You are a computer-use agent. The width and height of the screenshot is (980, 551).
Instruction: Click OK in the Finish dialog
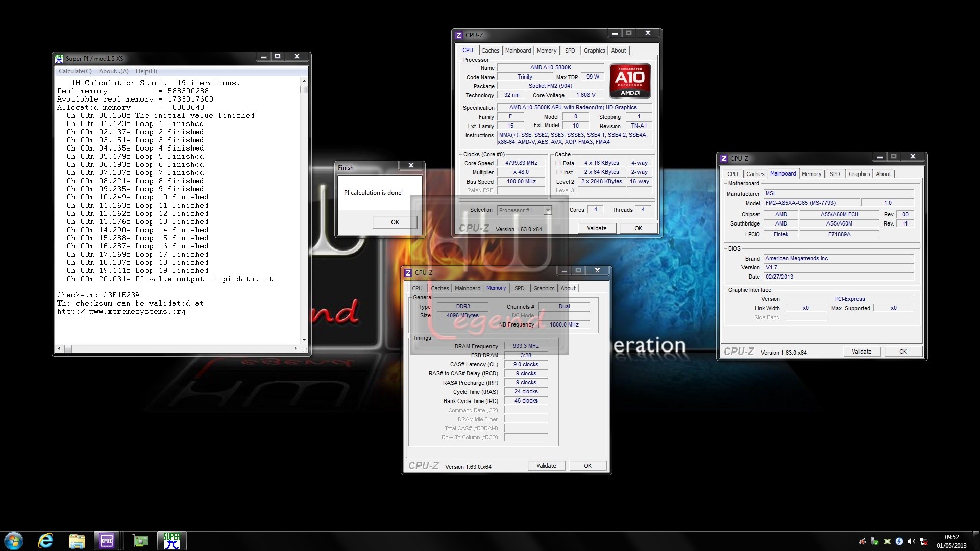click(x=395, y=222)
